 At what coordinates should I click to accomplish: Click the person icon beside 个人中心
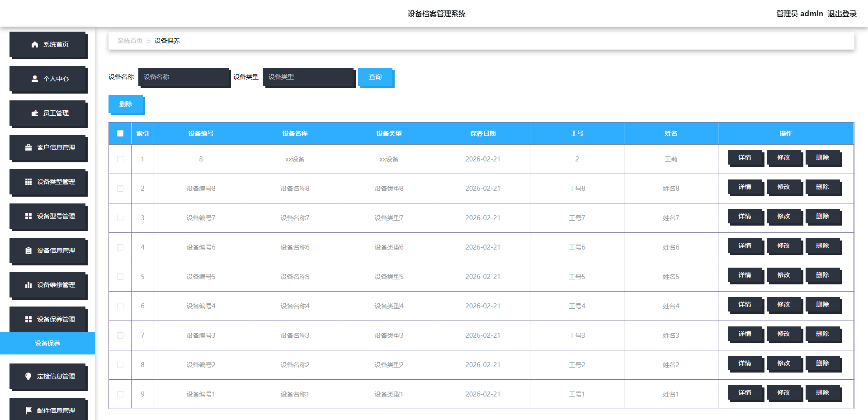(35, 79)
